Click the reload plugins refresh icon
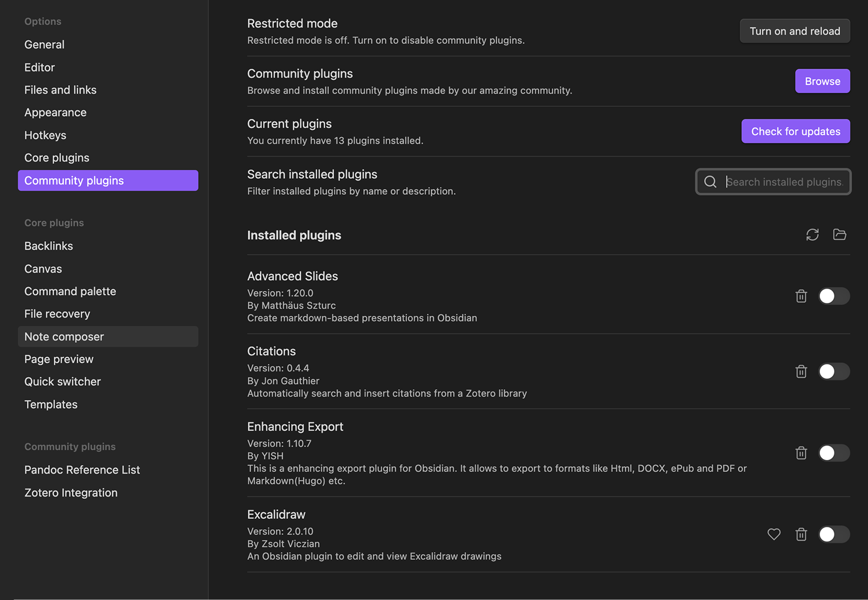 point(812,235)
